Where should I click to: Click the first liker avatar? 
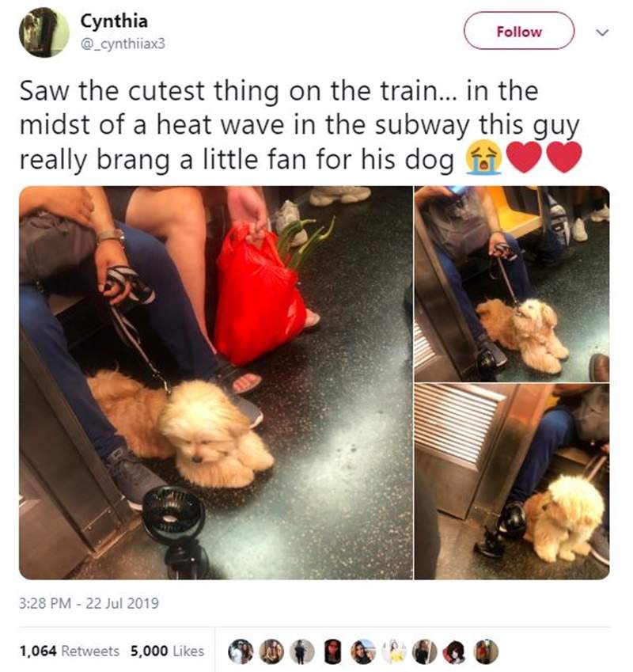click(241, 651)
